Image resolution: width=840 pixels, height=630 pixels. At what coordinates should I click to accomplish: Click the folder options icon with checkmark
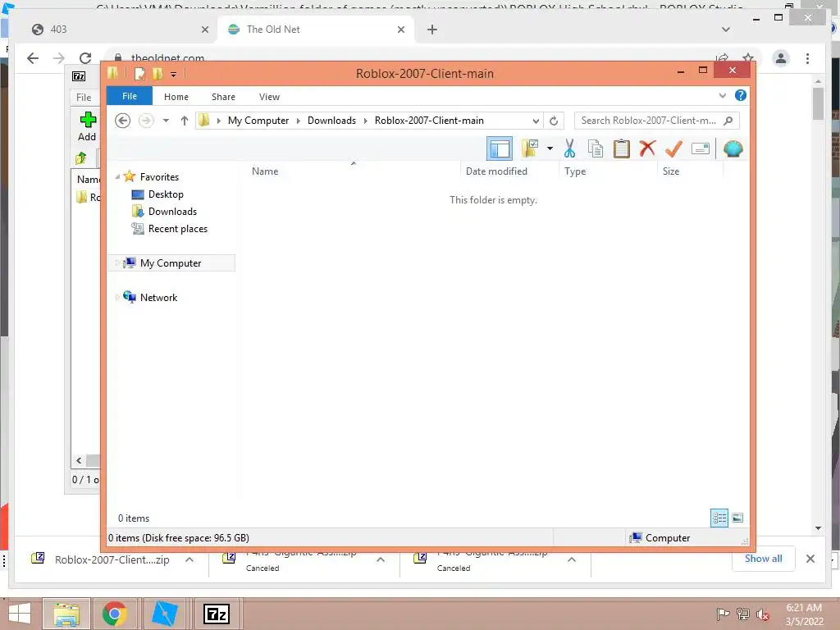click(530, 148)
